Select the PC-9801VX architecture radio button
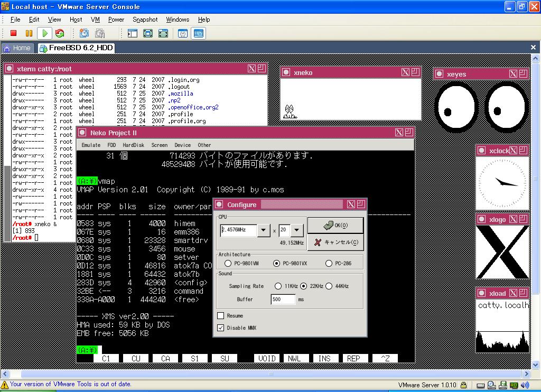The height and width of the screenshot is (392, 541). tap(276, 263)
